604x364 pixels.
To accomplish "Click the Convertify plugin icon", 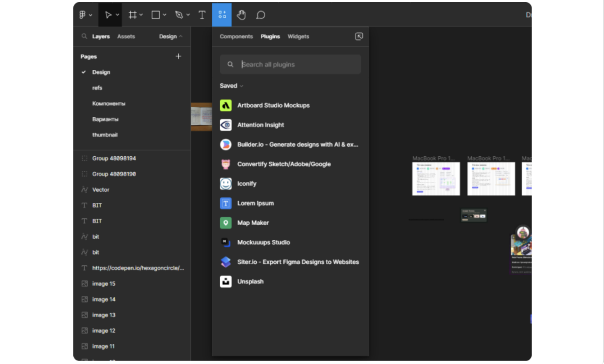I will pyautogui.click(x=226, y=164).
